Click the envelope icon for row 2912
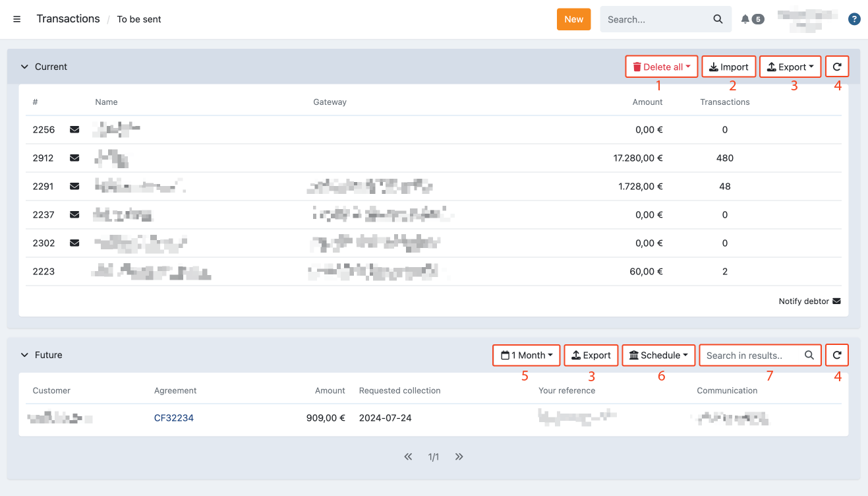Viewport: 868px width, 496px height. click(x=74, y=158)
